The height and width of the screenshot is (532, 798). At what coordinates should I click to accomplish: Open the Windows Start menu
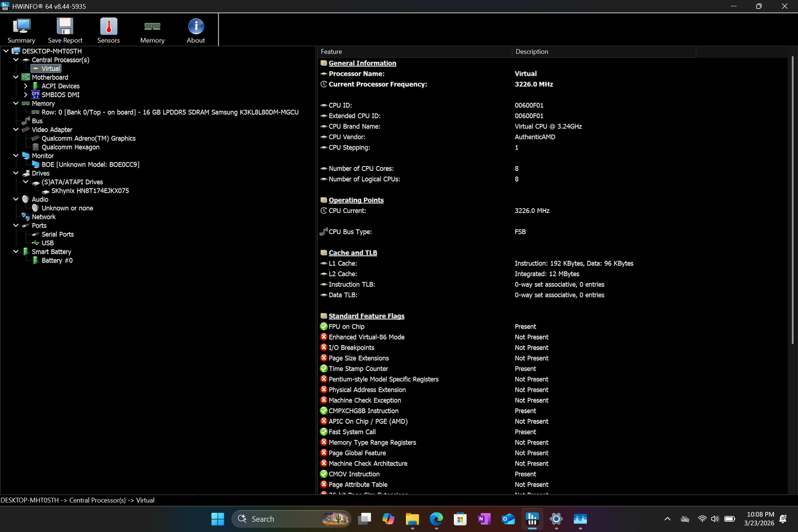(217, 519)
